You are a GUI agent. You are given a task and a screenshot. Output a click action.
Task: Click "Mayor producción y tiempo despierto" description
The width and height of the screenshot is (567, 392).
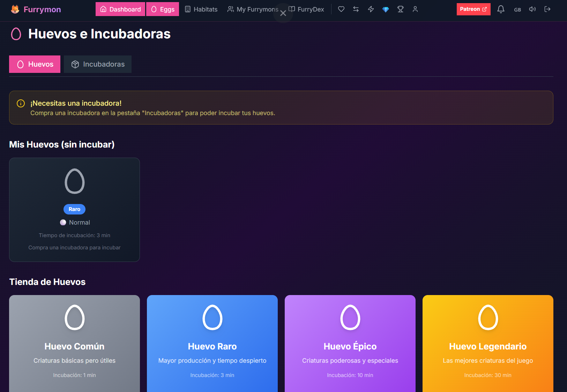[x=212, y=361]
